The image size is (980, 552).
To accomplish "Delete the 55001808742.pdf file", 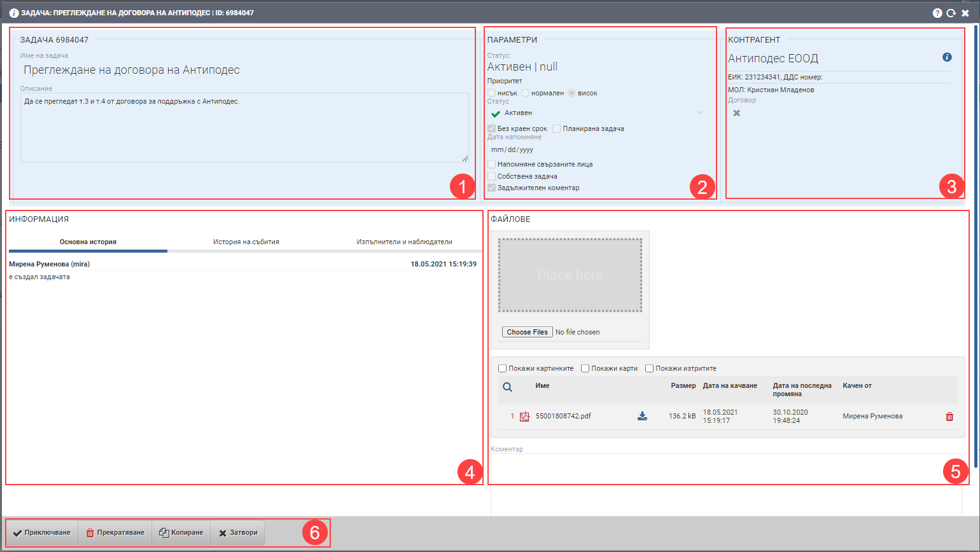I will pos(949,416).
